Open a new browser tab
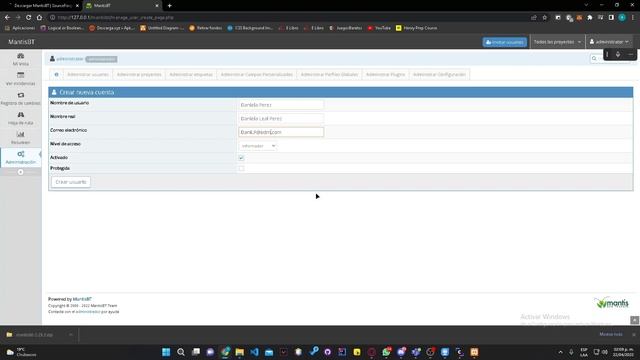The width and height of the screenshot is (640, 360). coord(169,6)
